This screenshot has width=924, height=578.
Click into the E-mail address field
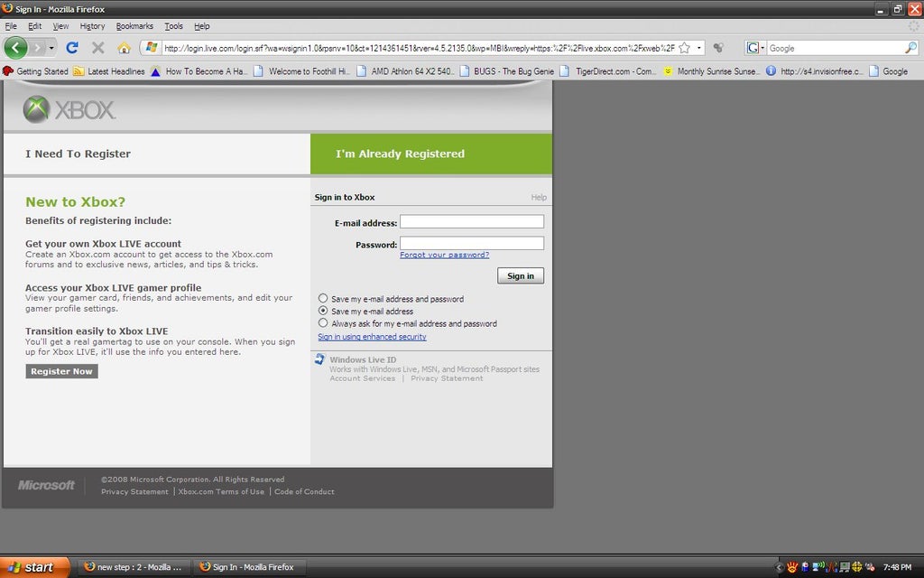click(471, 222)
